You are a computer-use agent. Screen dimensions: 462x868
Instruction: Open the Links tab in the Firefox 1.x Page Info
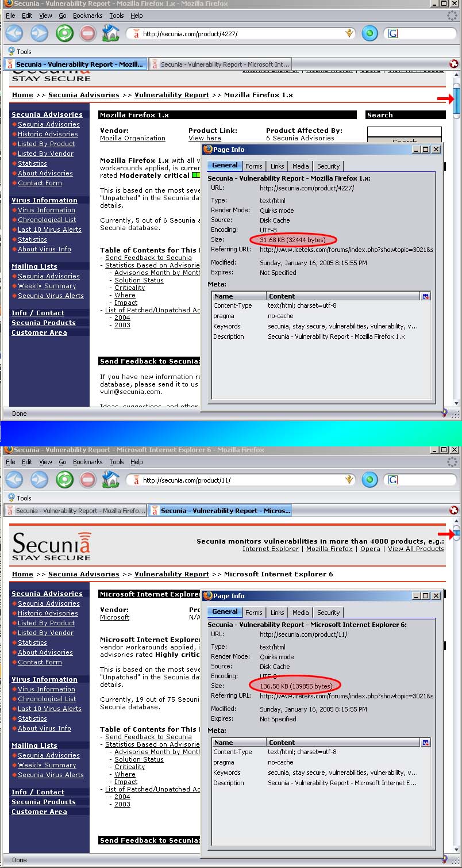click(277, 166)
